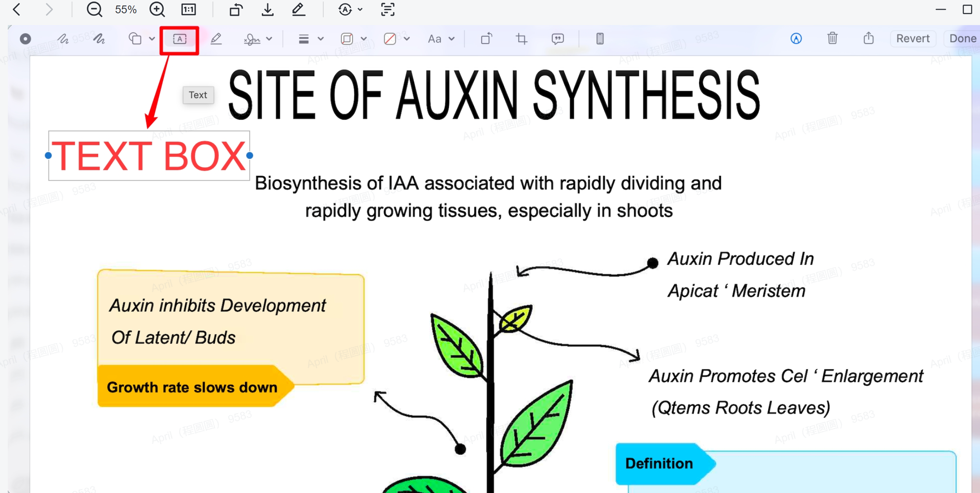Viewport: 980px width, 493px height.
Task: Open the fill color swatch
Action: tap(390, 39)
